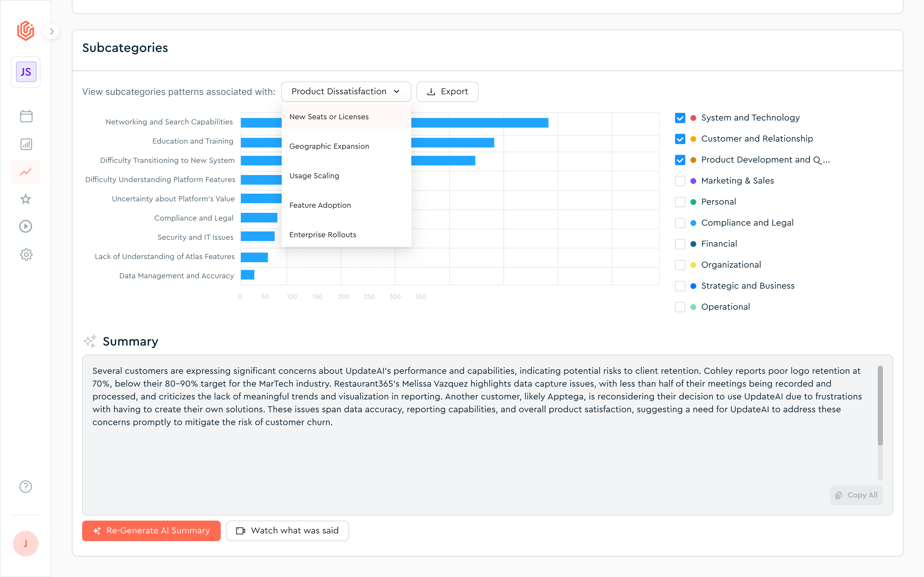Open the bar chart reports icon

(26, 144)
